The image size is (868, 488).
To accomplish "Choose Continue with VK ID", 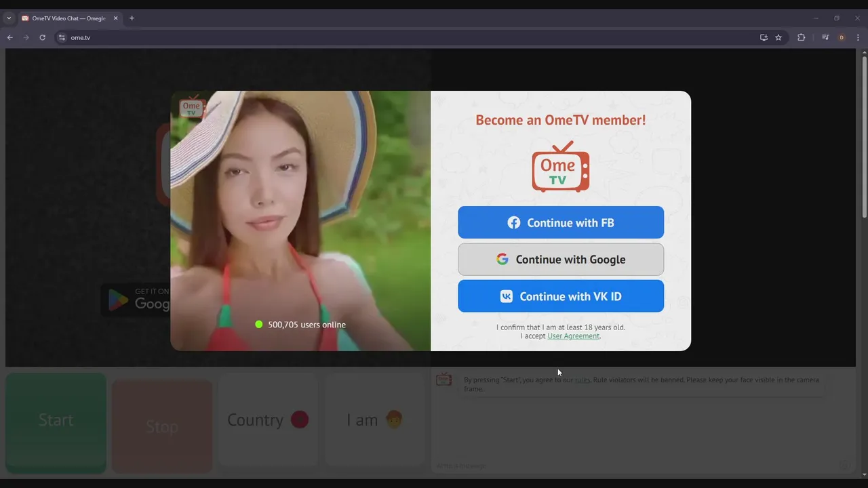I will point(561,296).
